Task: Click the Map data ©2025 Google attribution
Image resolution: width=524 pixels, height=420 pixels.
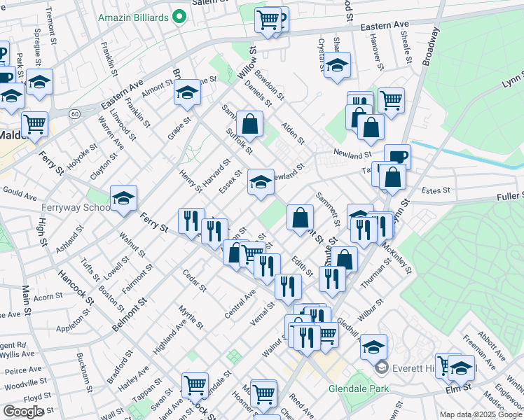Action: [480, 414]
